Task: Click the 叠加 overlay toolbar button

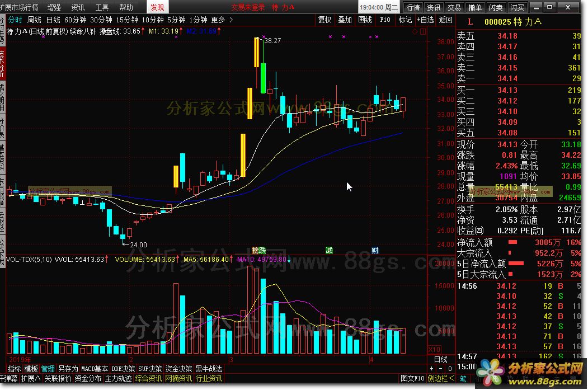Action: coord(345,20)
